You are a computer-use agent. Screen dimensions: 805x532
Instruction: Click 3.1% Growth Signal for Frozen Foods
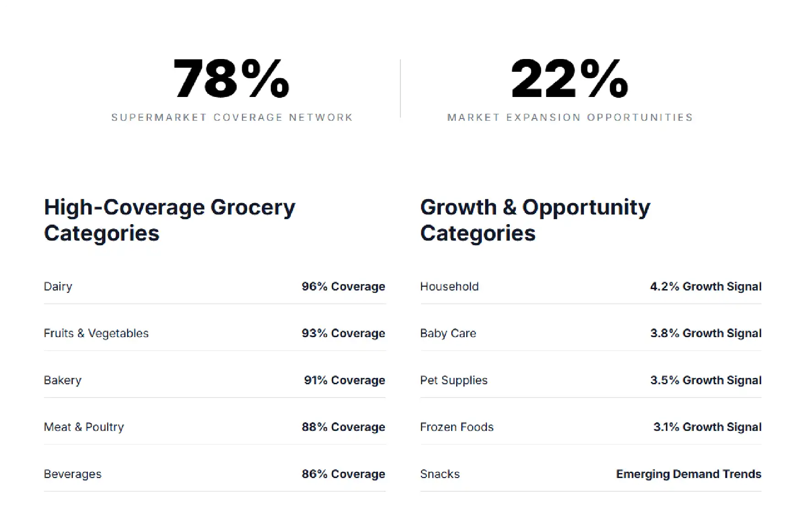708,427
